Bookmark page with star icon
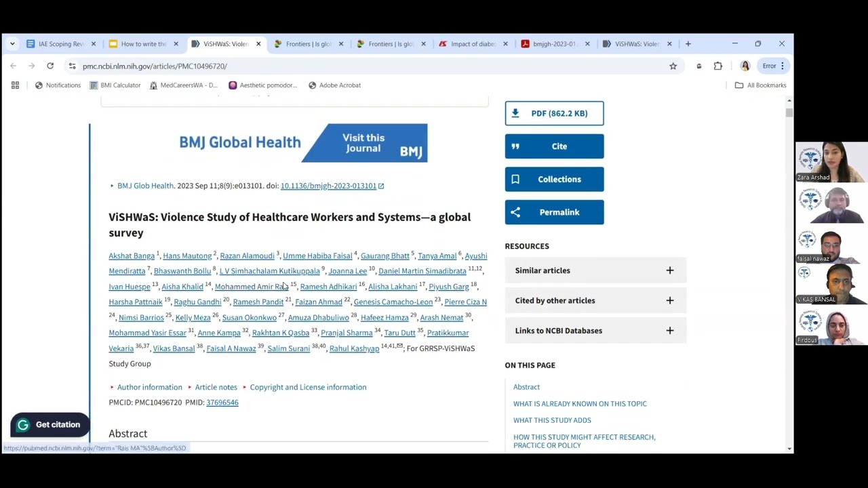Screen dimensions: 868x488 673,66
